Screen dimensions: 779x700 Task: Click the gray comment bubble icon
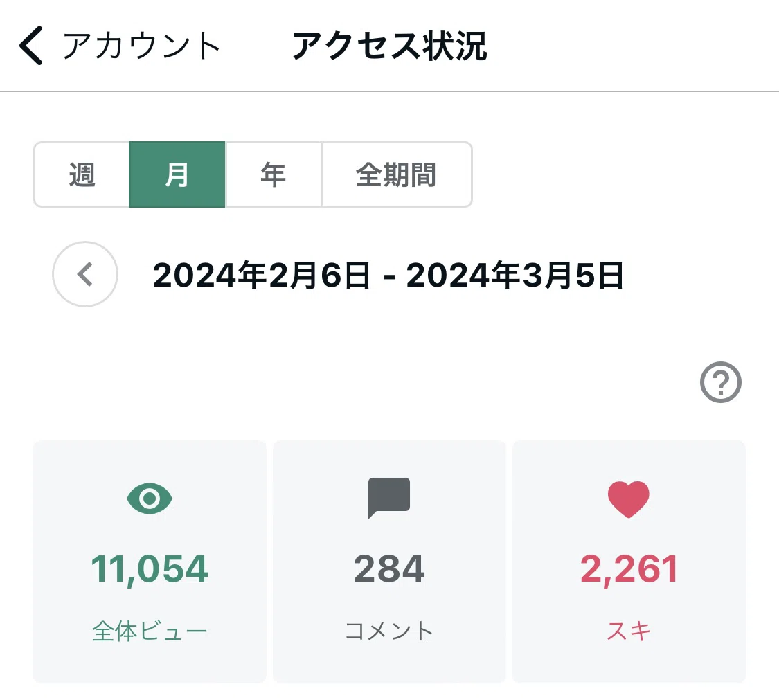389,498
